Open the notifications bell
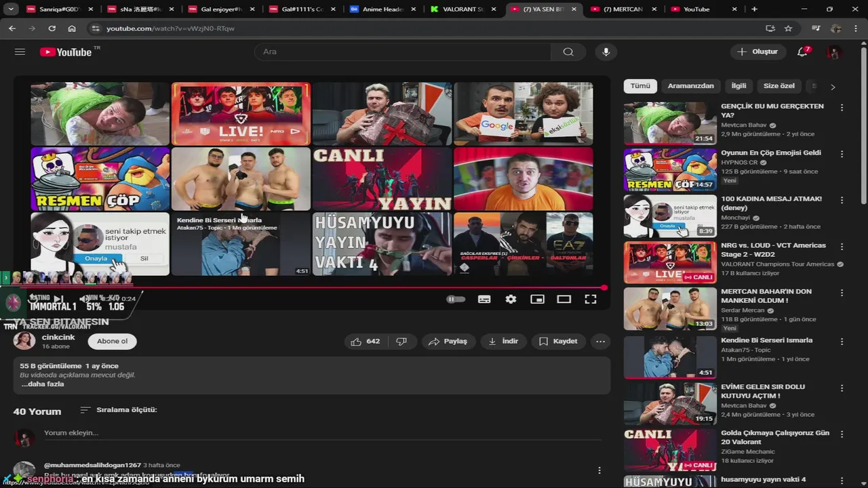 (802, 52)
